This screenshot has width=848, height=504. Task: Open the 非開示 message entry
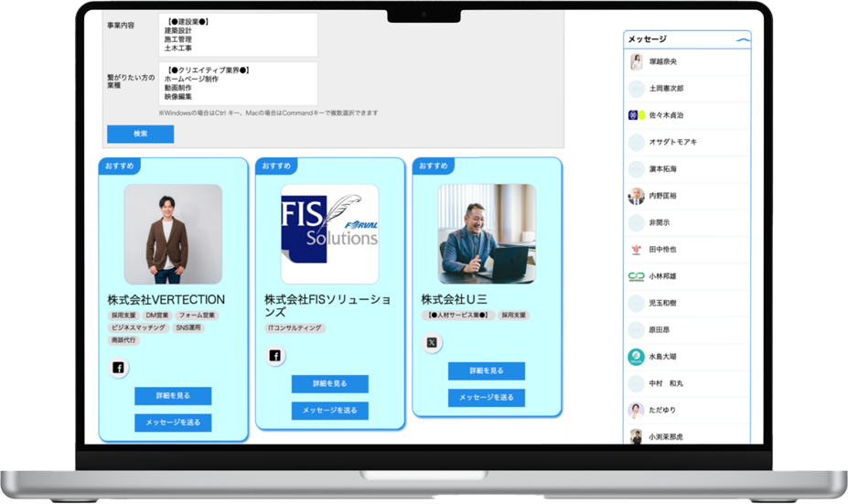click(x=660, y=222)
